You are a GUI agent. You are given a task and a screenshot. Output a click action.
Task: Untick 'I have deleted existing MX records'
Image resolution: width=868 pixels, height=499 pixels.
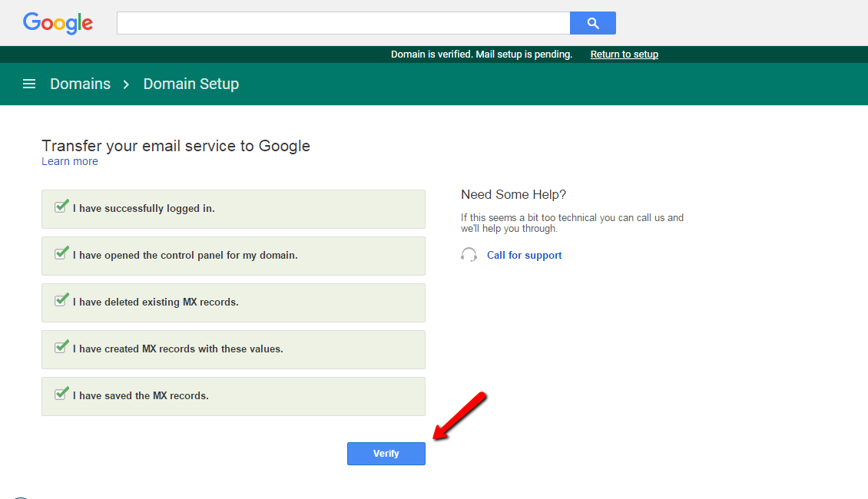[x=61, y=301]
